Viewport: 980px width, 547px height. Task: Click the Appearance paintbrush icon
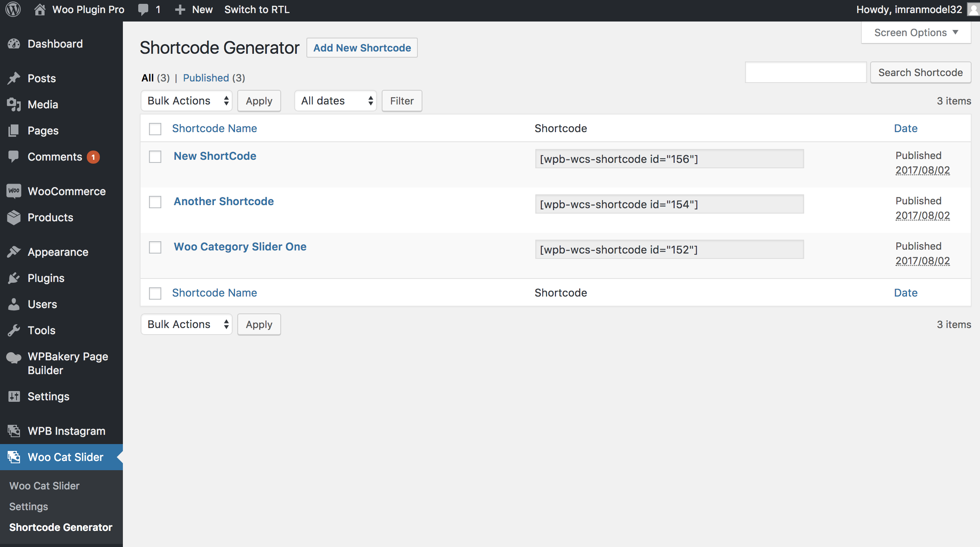click(14, 252)
